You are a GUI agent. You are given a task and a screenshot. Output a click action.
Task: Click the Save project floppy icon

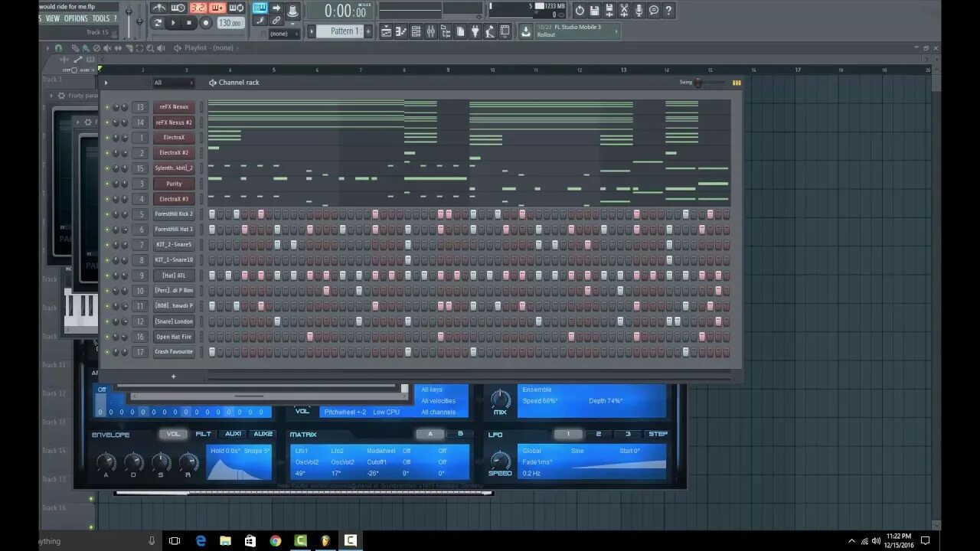594,10
